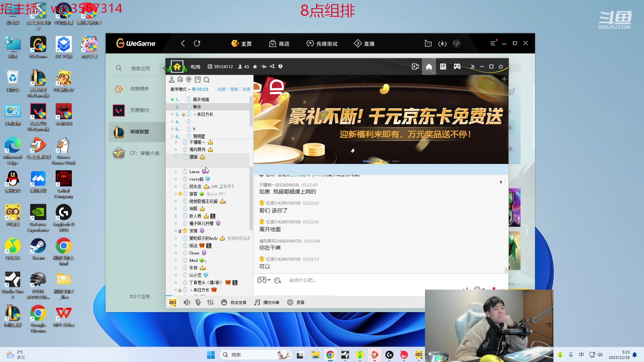Select member 清风霁月 in the user list
Screen dimensions: 644x362
pos(197,149)
